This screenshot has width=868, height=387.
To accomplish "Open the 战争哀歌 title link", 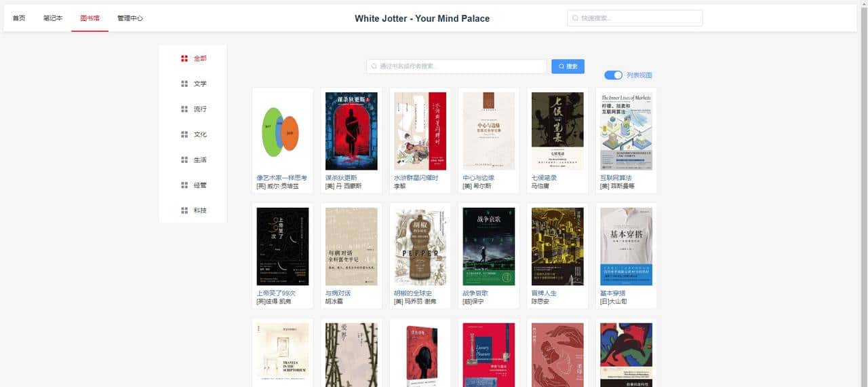I will [475, 293].
